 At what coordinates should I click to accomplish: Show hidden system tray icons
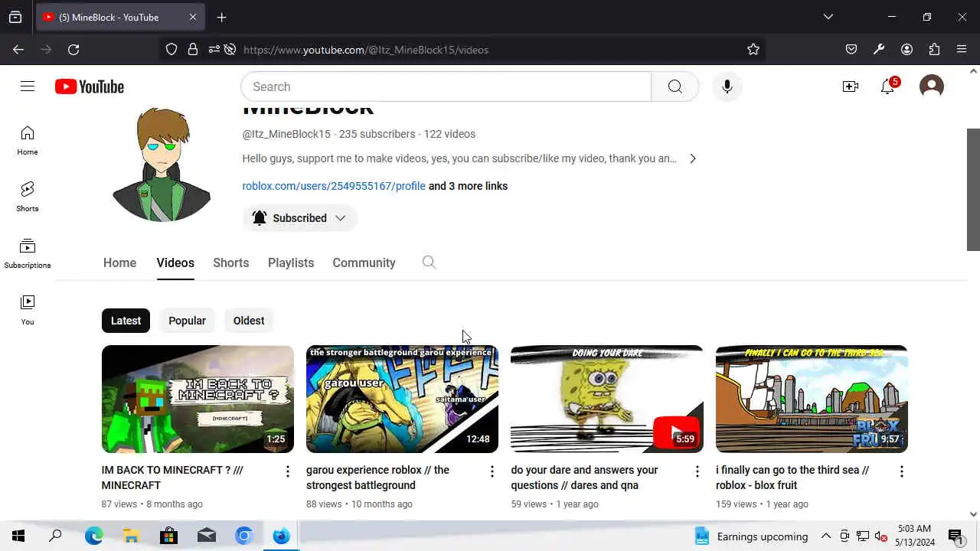click(x=826, y=536)
